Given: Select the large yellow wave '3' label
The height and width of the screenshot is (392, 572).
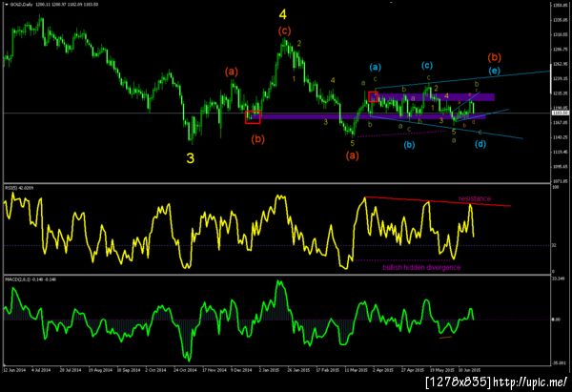Looking at the screenshot, I should [x=190, y=158].
